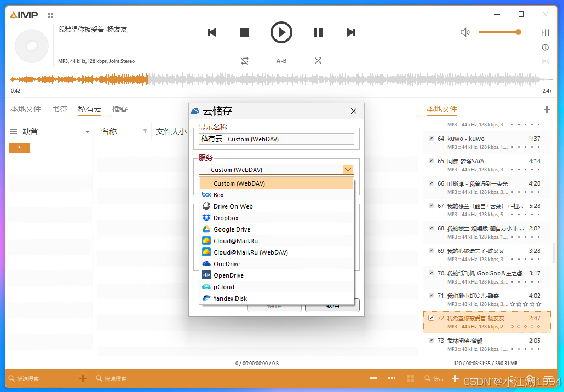Open the equalizer settings icon
Screen dimensions: 564x392
tap(545, 32)
